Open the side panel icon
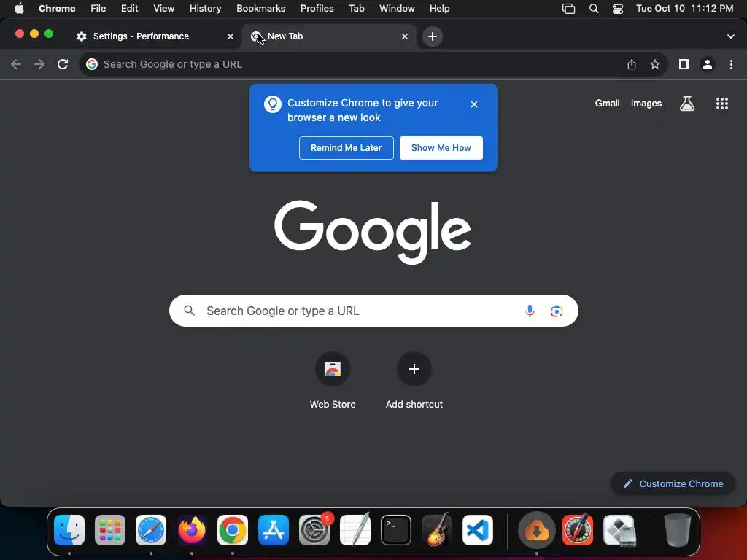 tap(684, 64)
